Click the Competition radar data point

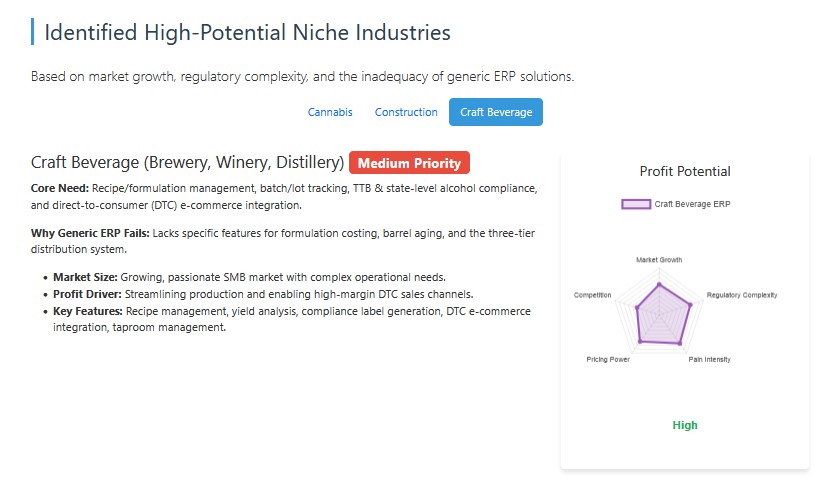(x=636, y=306)
